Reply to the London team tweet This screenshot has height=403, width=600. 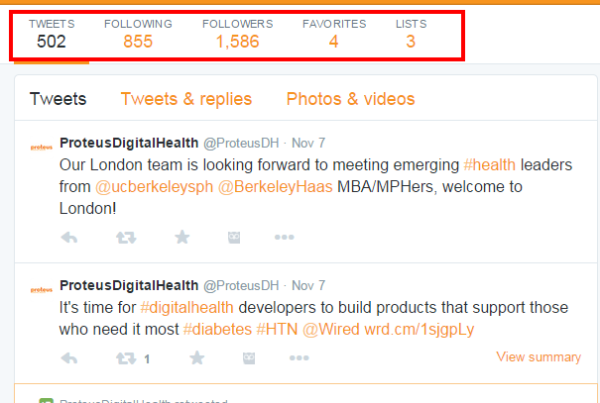click(x=69, y=238)
